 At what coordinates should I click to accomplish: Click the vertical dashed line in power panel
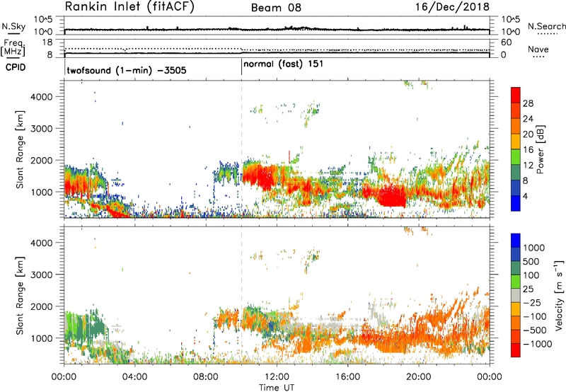(241, 149)
